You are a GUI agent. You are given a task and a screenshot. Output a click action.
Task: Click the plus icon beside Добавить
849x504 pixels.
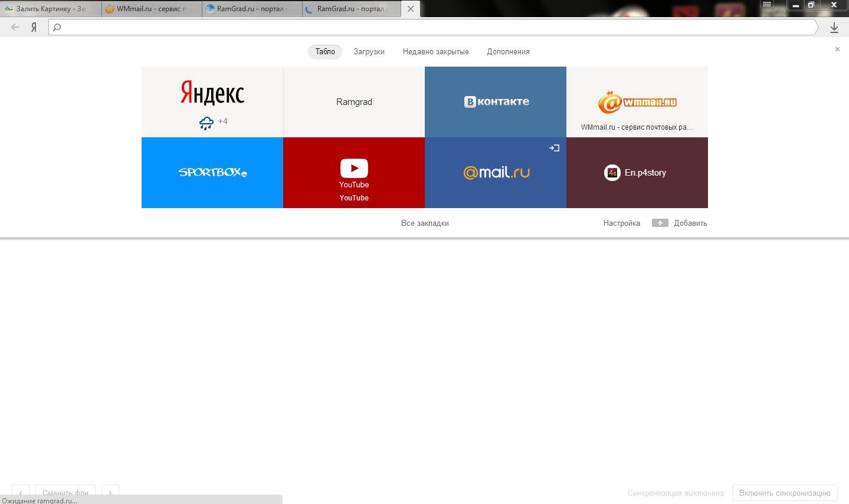coord(660,223)
